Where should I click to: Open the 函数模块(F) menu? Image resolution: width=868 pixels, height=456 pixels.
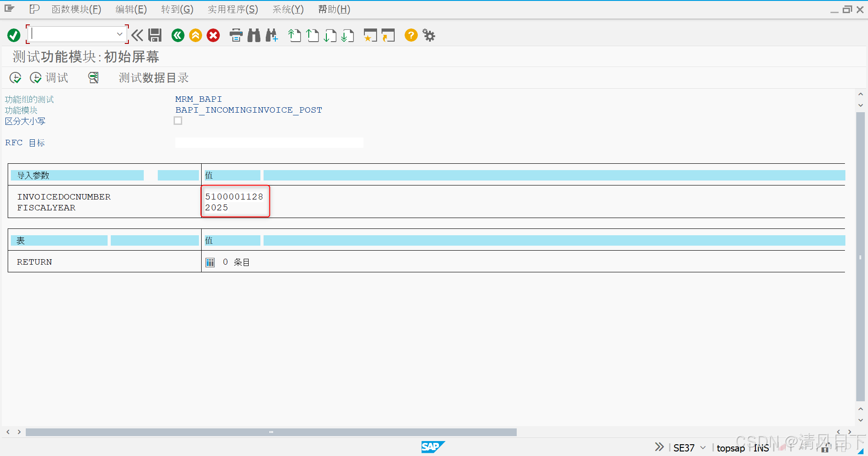[76, 9]
